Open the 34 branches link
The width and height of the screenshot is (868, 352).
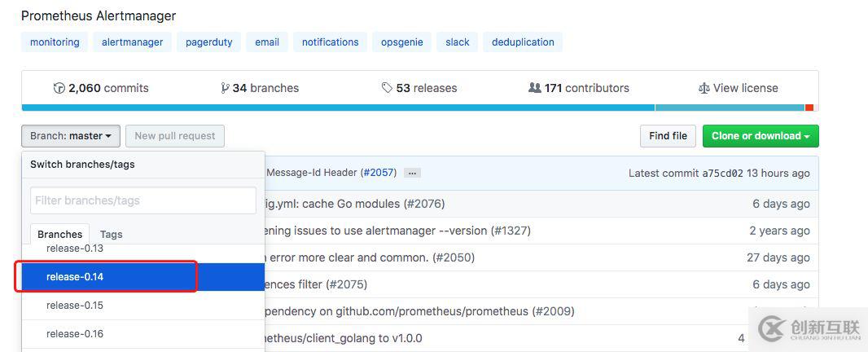(x=260, y=88)
